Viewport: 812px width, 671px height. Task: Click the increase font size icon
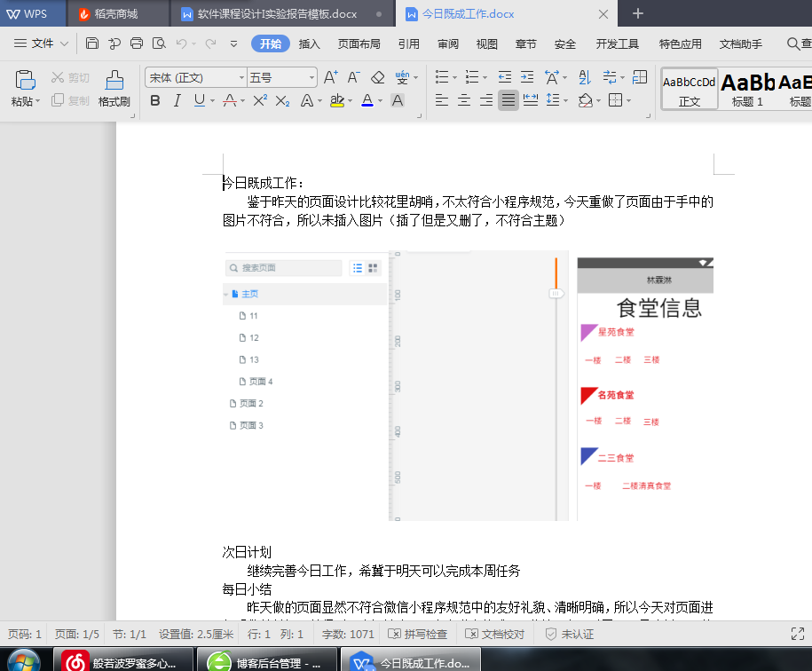point(330,77)
